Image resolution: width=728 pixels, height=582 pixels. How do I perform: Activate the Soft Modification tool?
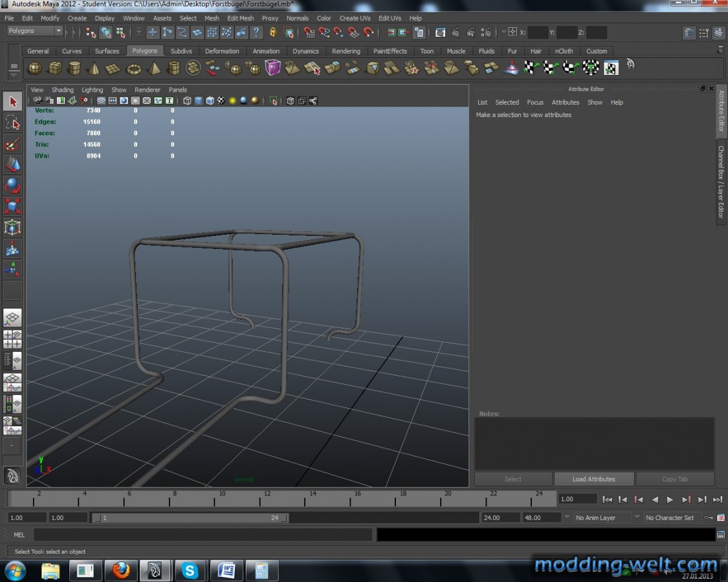click(12, 249)
